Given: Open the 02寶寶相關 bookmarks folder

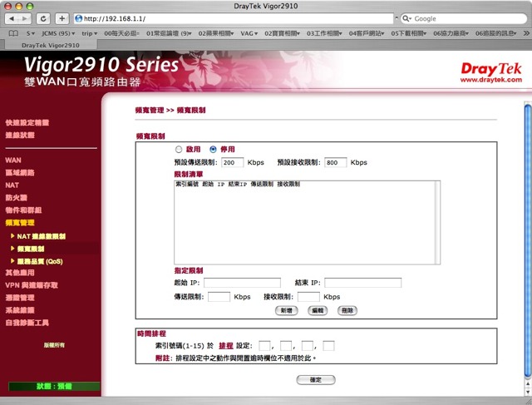Looking at the screenshot, I should pos(283,33).
